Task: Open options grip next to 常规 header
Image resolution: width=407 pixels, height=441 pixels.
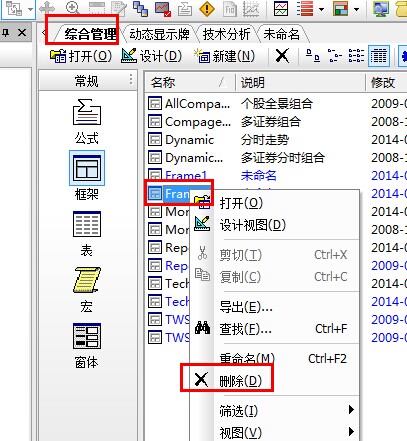Action: pyautogui.click(x=131, y=80)
